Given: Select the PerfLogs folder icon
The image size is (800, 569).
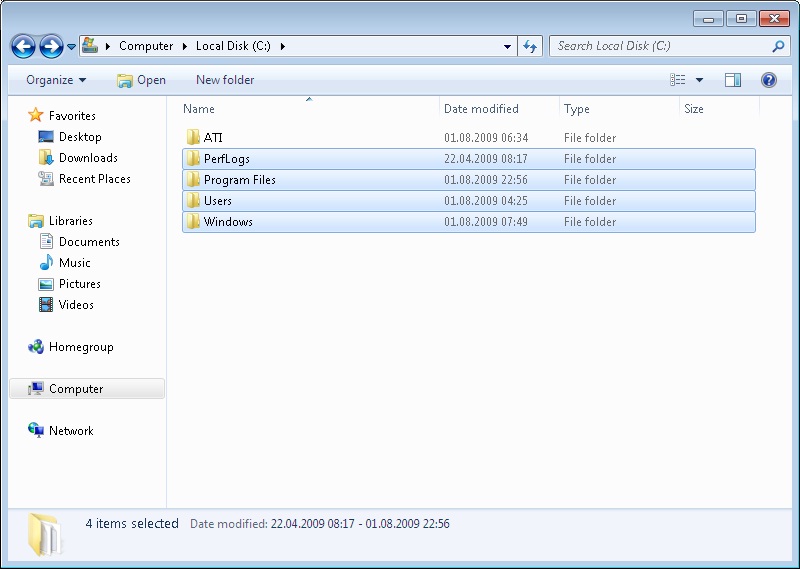Looking at the screenshot, I should (x=193, y=158).
